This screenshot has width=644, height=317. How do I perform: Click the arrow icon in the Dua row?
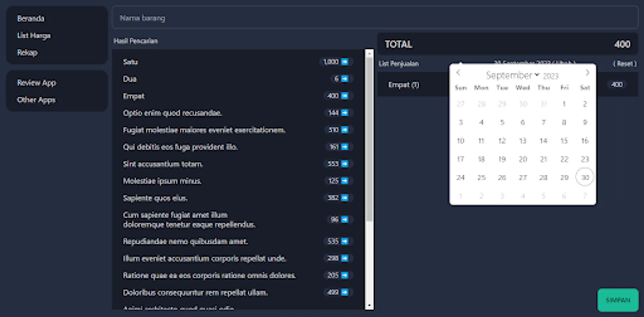pos(345,79)
